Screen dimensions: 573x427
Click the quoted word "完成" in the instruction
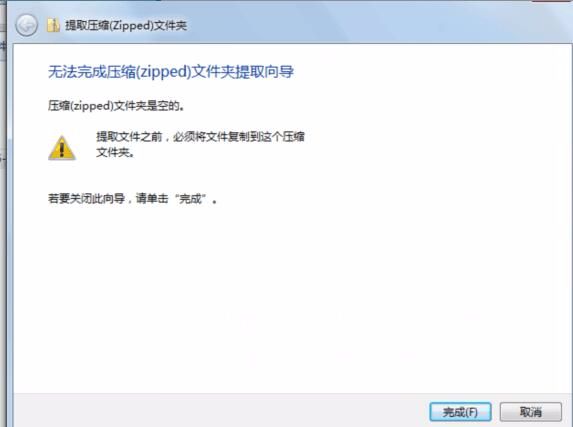tap(190, 199)
